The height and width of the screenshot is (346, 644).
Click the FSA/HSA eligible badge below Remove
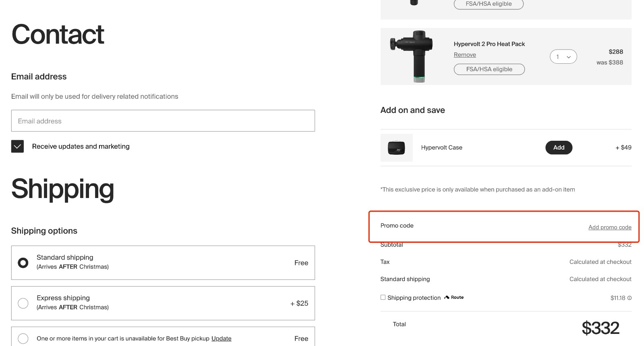tap(489, 69)
